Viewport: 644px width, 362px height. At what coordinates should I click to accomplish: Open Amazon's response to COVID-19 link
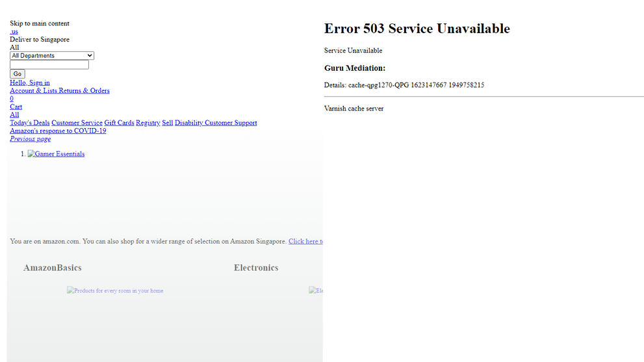click(58, 131)
